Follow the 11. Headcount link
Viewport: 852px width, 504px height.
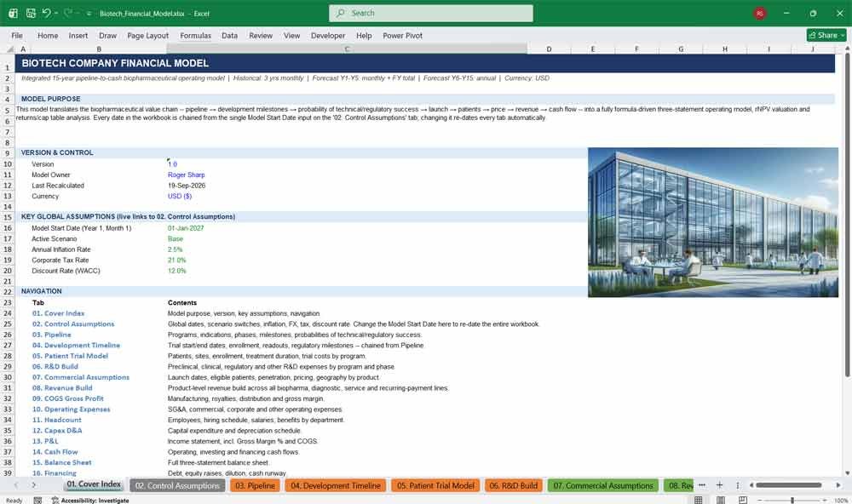[56, 420]
